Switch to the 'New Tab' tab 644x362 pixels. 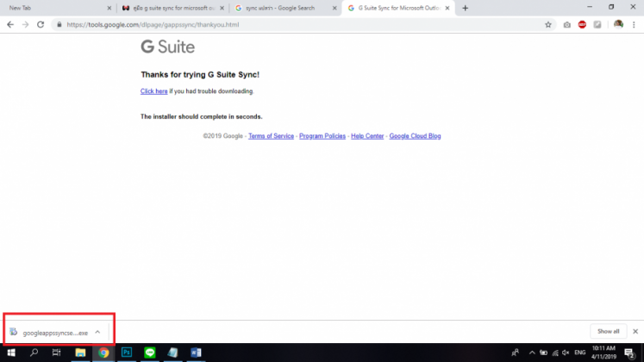point(52,8)
